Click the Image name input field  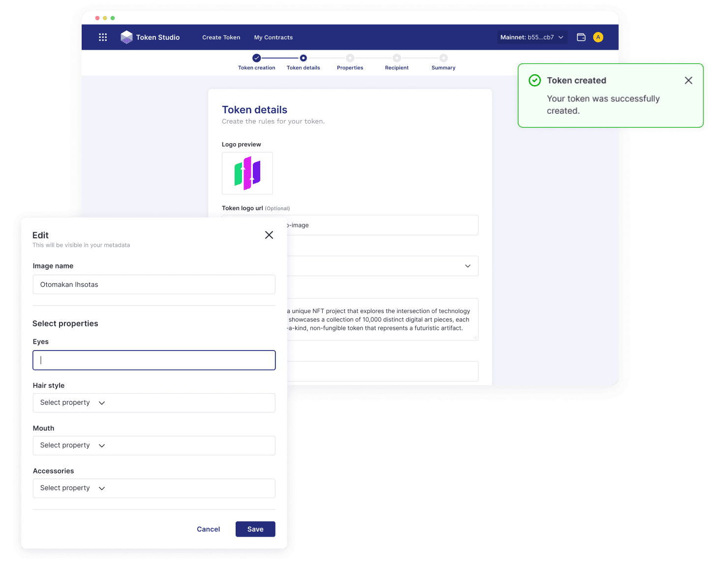point(154,285)
